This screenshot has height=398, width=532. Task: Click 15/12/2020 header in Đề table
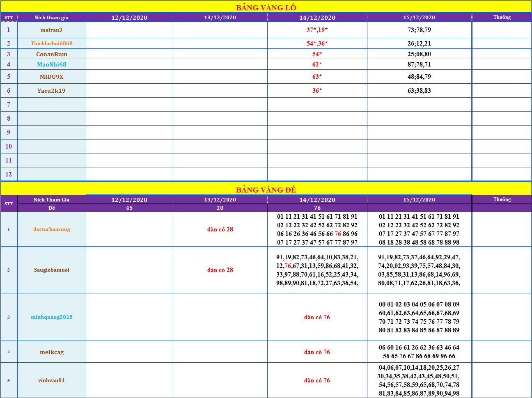click(x=419, y=199)
